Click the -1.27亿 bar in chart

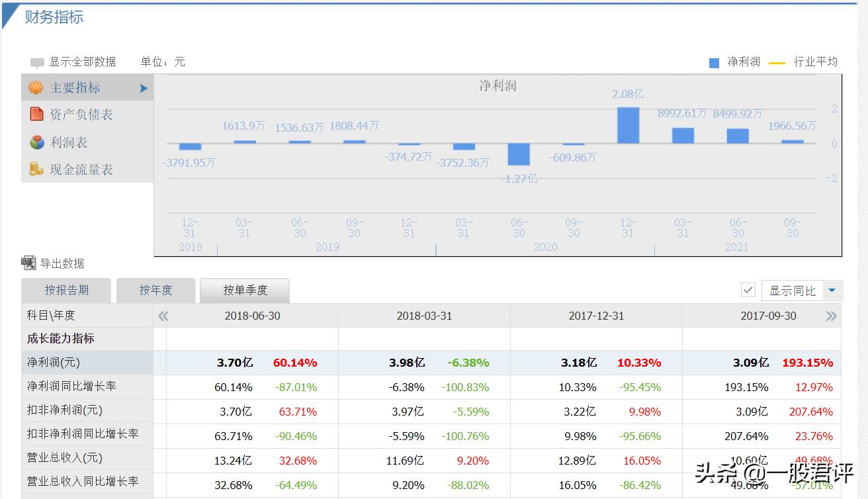click(x=519, y=154)
